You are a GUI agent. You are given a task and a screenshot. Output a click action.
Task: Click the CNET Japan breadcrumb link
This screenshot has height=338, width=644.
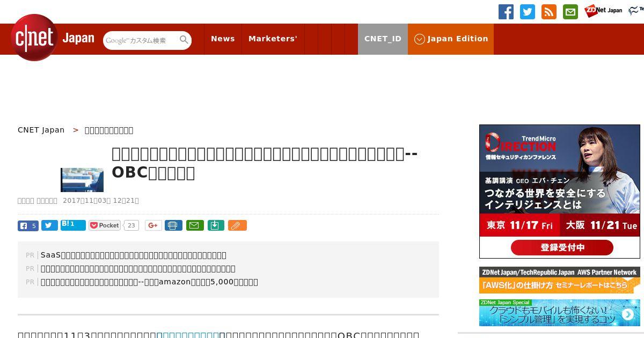41,130
